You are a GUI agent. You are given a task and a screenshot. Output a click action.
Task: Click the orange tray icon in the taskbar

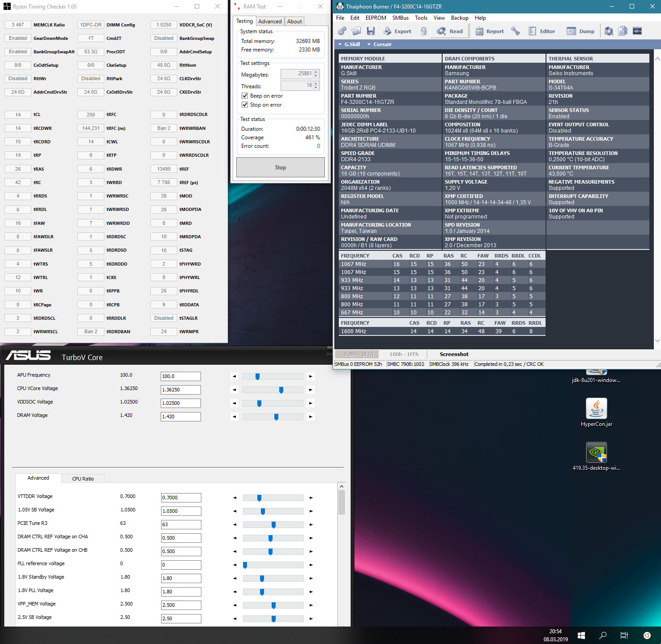coord(647,635)
